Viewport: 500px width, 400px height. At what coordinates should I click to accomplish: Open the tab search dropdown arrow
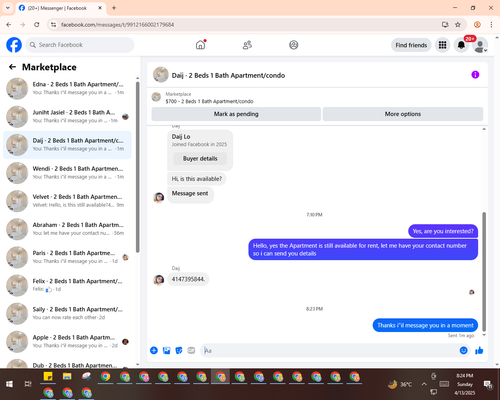click(x=8, y=8)
